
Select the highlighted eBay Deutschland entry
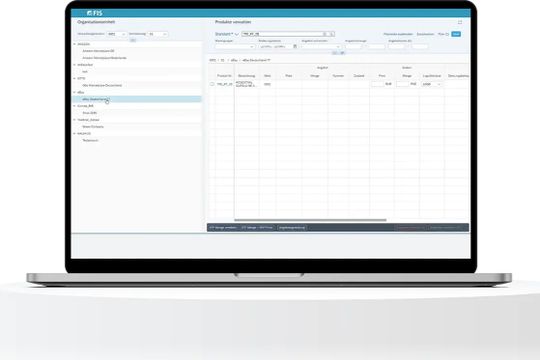pos(137,99)
